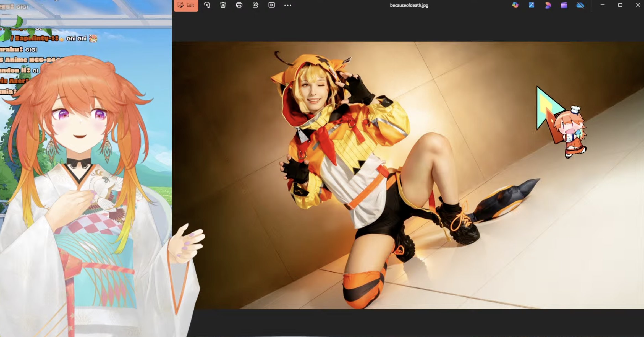The image size is (644, 337).
Task: Toggle the OneDrive cloud sync icon
Action: click(x=580, y=5)
